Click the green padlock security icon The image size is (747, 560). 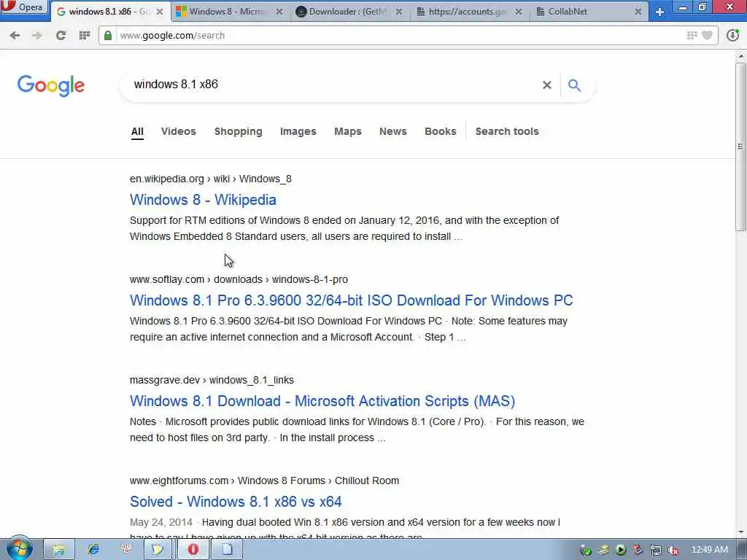[x=108, y=35]
